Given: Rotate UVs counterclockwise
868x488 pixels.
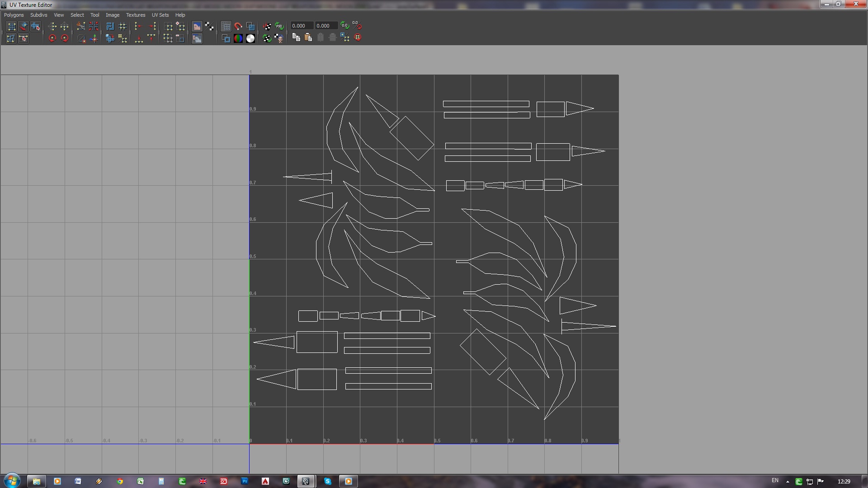Looking at the screenshot, I should pyautogui.click(x=52, y=38).
